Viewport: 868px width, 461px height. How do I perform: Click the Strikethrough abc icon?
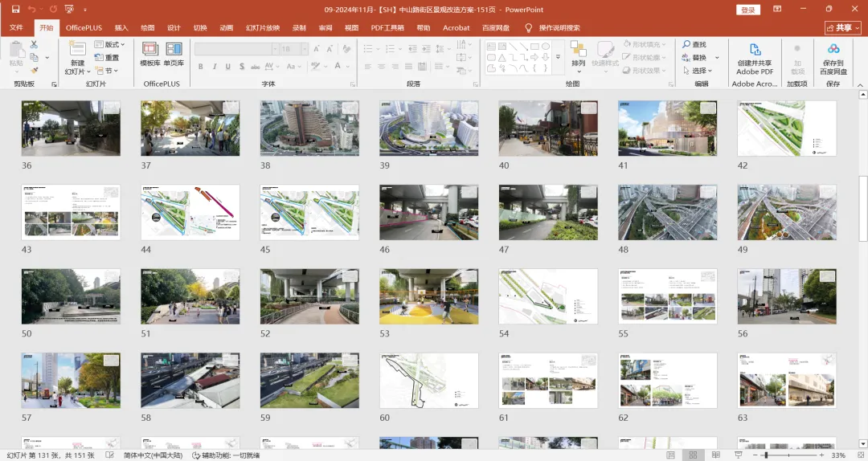click(256, 67)
